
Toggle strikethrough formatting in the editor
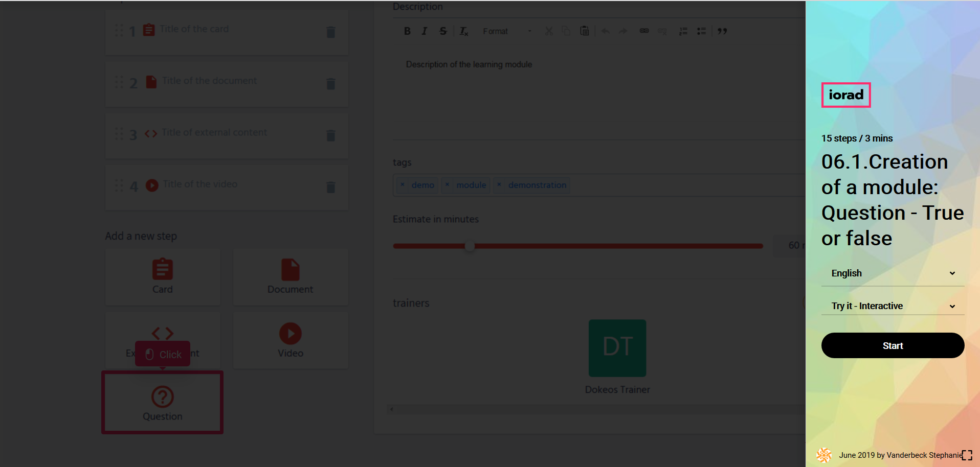[443, 31]
